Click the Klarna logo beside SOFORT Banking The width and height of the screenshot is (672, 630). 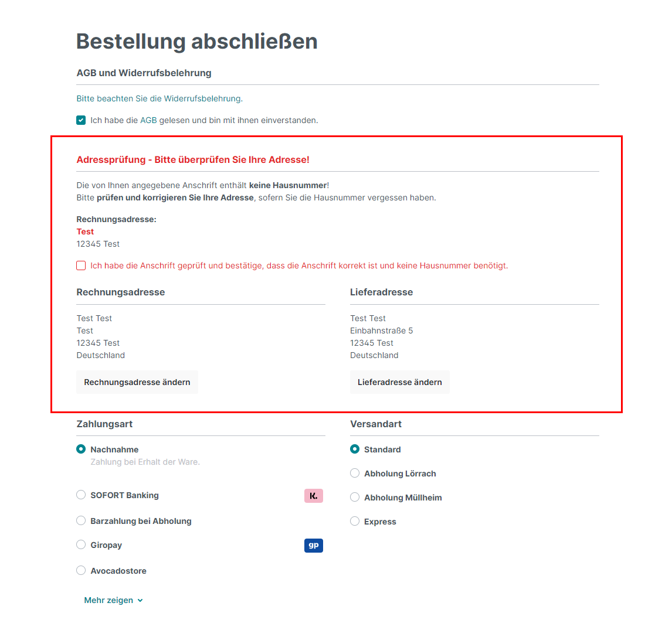(314, 496)
